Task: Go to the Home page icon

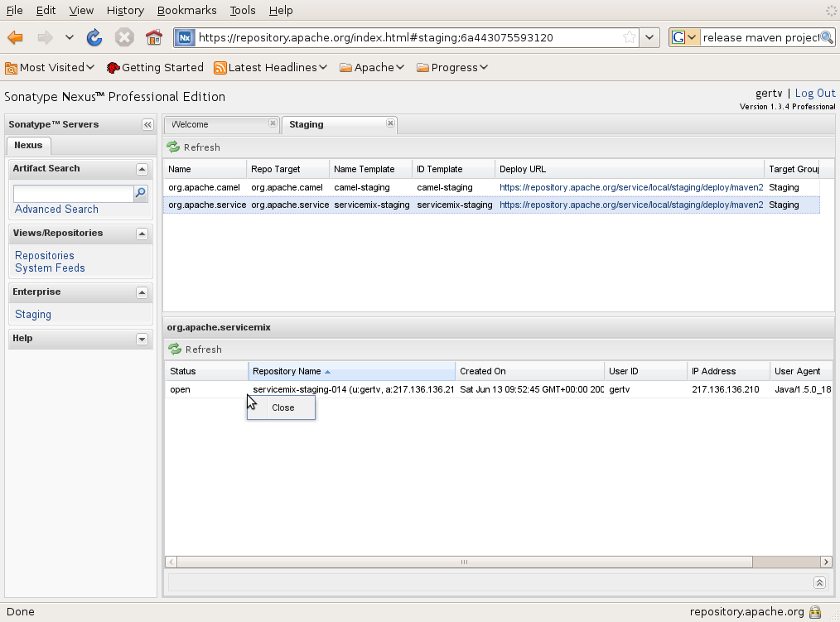Action: [154, 37]
